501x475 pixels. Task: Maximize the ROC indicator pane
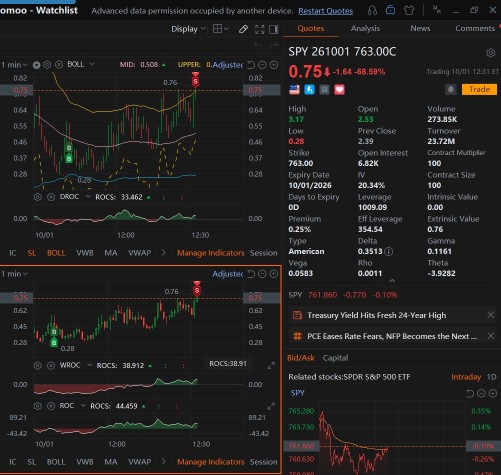pyautogui.click(x=271, y=406)
